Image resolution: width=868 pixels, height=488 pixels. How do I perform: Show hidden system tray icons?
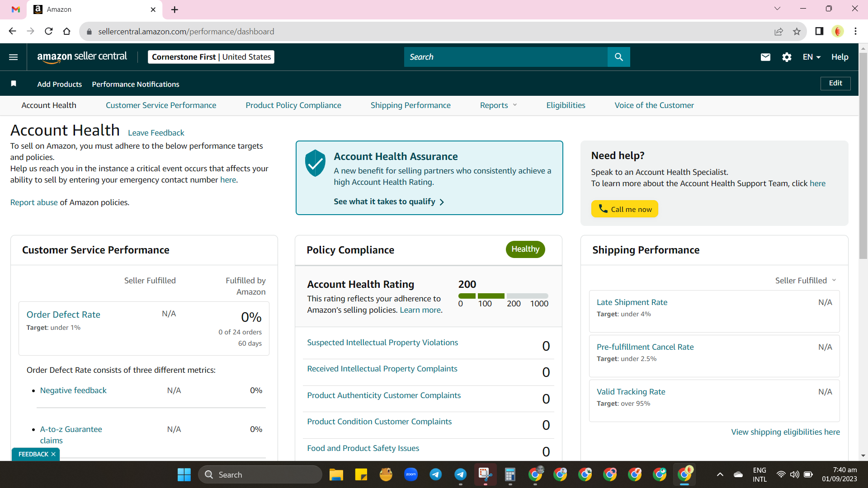pyautogui.click(x=720, y=474)
